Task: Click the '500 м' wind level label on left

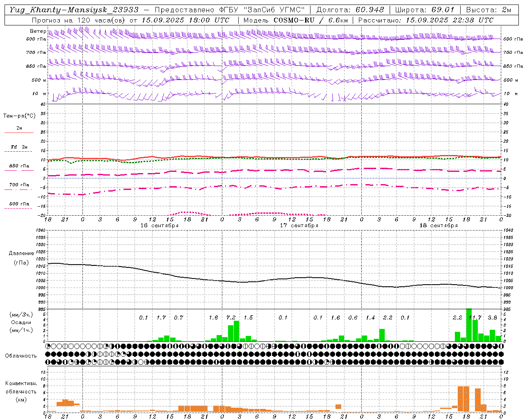Action: pyautogui.click(x=39, y=80)
